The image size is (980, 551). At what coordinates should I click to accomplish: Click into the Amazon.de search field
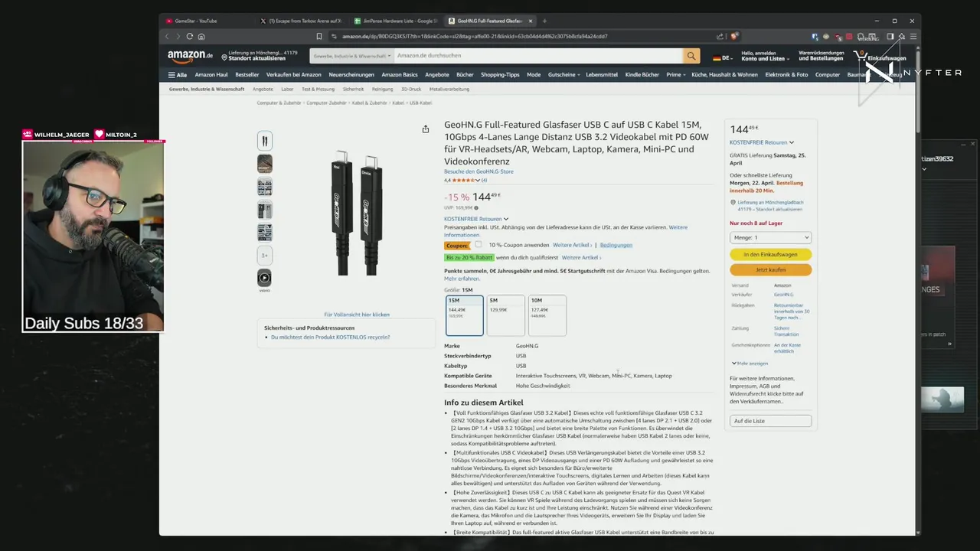coord(538,56)
